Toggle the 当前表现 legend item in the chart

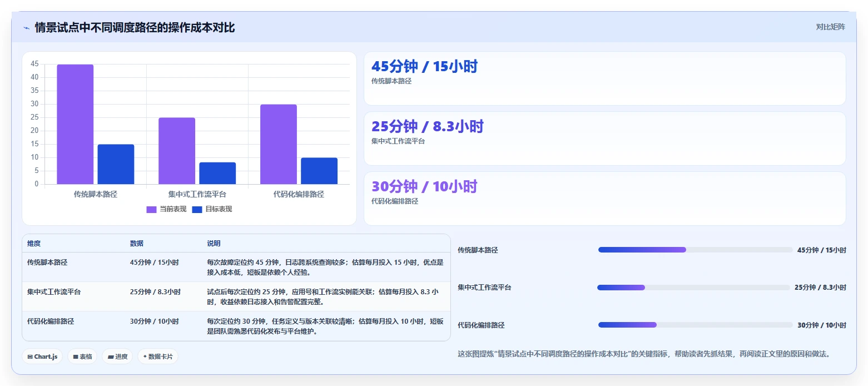click(x=166, y=209)
